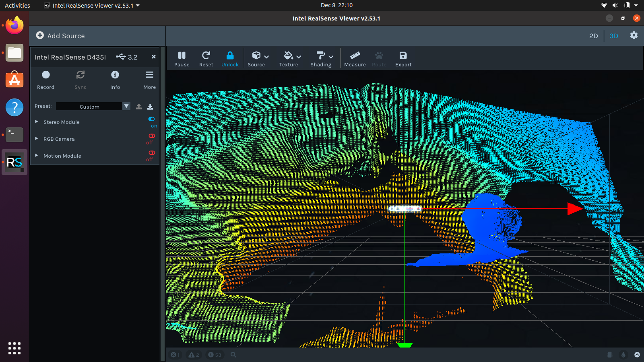Open the Shading dropdown
This screenshot has width=644, height=362.
tap(322, 59)
